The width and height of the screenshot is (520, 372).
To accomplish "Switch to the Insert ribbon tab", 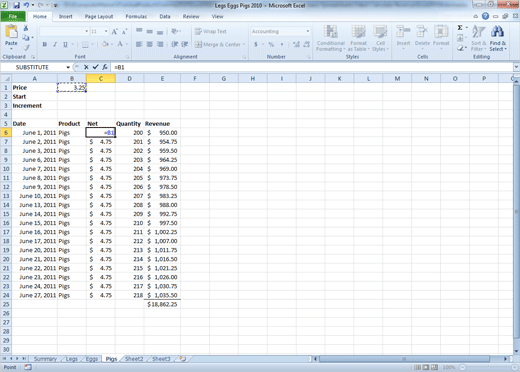I will (x=65, y=16).
